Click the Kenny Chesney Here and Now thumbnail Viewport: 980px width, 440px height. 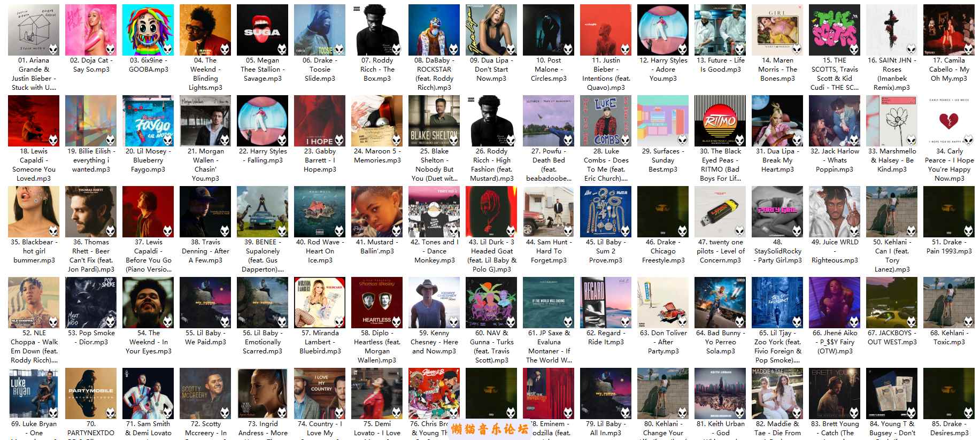[x=434, y=303]
